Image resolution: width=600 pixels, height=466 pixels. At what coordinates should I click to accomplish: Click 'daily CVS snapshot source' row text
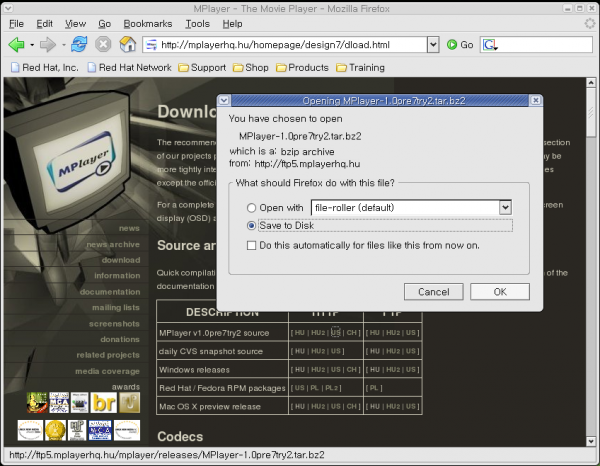point(211,351)
